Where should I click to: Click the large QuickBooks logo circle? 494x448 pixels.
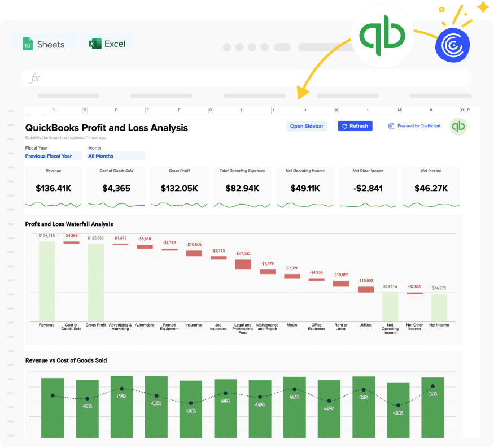[x=382, y=36]
